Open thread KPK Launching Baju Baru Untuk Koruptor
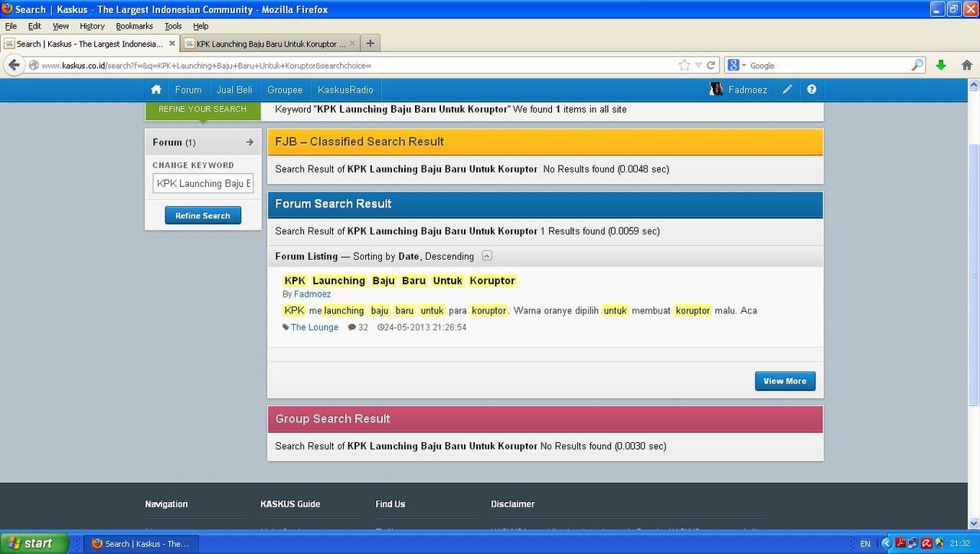This screenshot has width=980, height=554. (x=400, y=280)
